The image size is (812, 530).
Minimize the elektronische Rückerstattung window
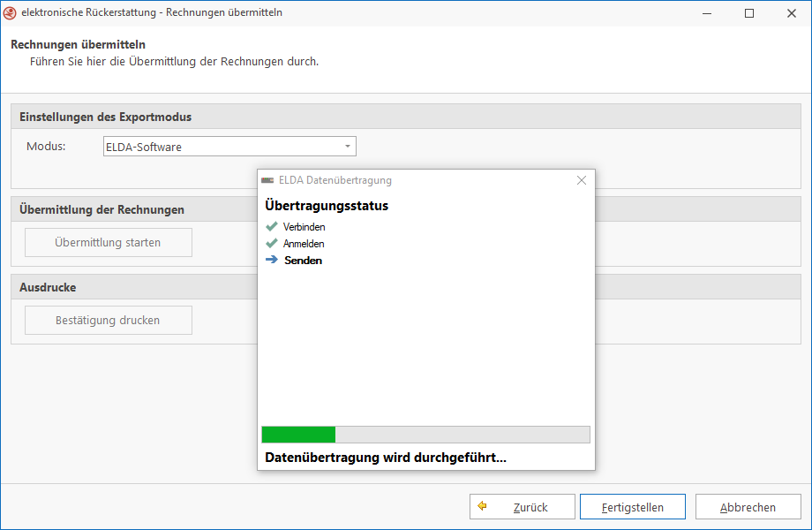click(707, 13)
